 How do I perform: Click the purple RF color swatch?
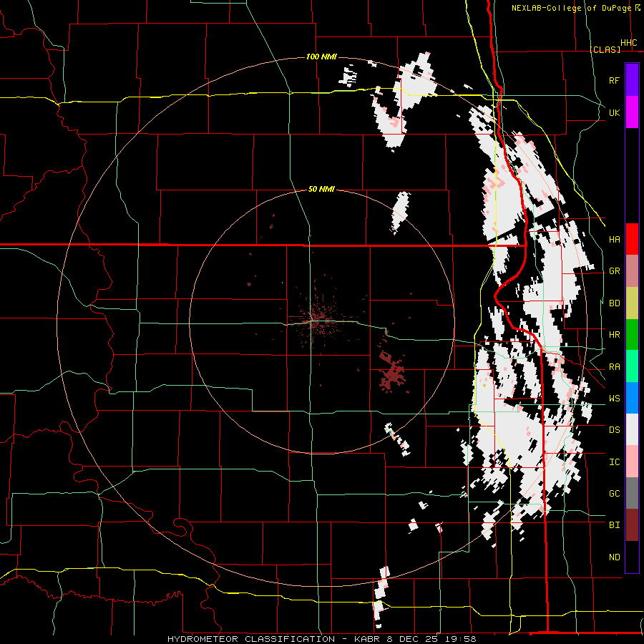[x=632, y=80]
